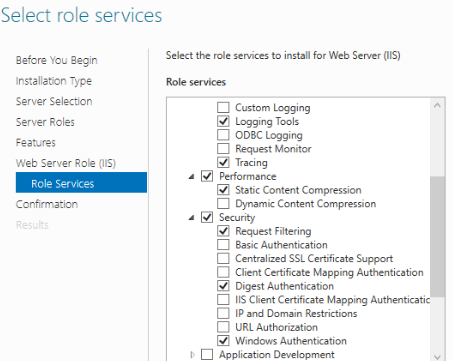Check Application Development checkbox

(207, 354)
